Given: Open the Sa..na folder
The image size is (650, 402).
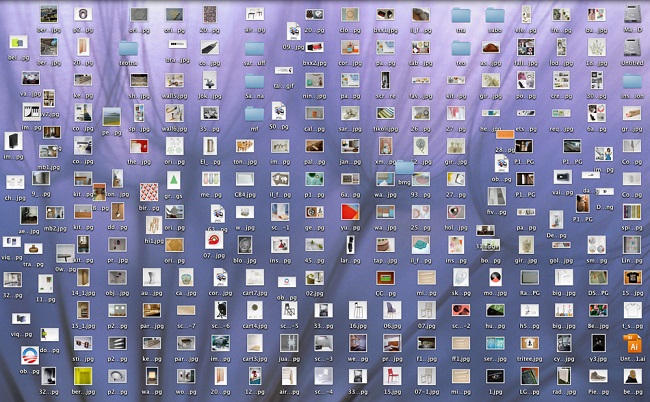Looking at the screenshot, I should pos(255,81).
